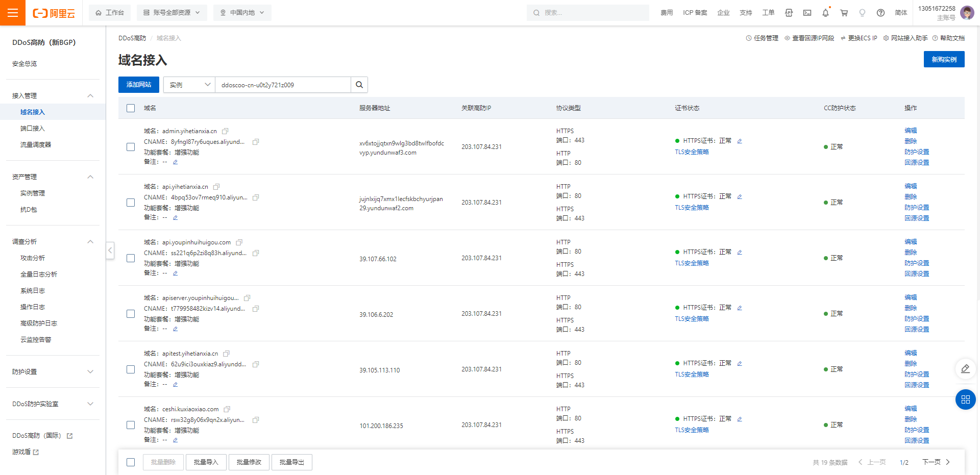This screenshot has height=475, width=980.
Task: Open 攻击分析 sidebar item
Action: [x=33, y=258]
